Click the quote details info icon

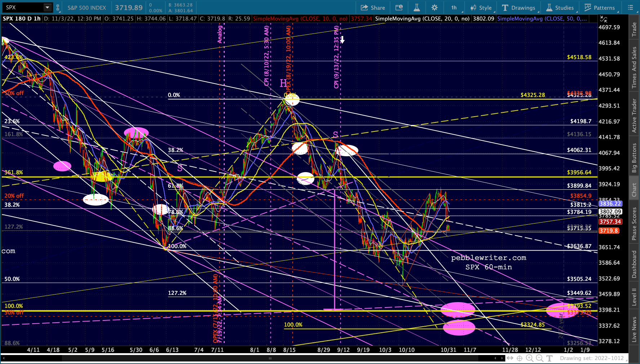[399, 8]
